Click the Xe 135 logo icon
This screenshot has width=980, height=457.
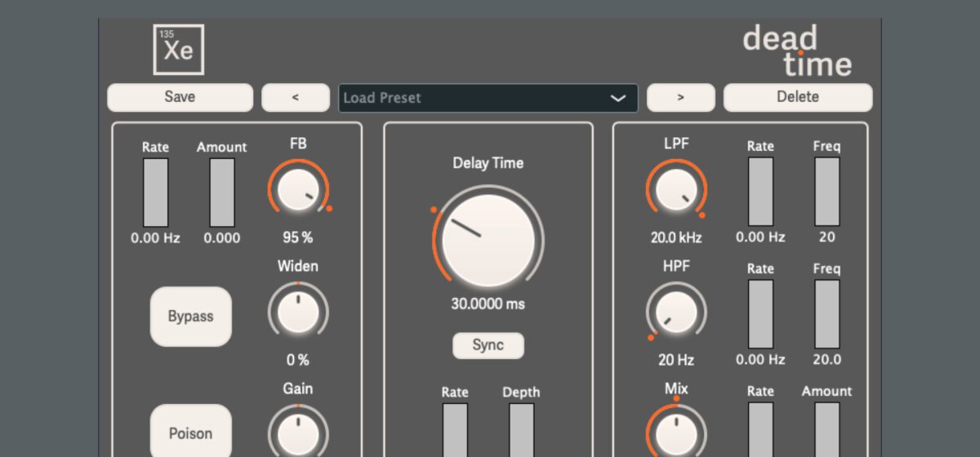[179, 50]
